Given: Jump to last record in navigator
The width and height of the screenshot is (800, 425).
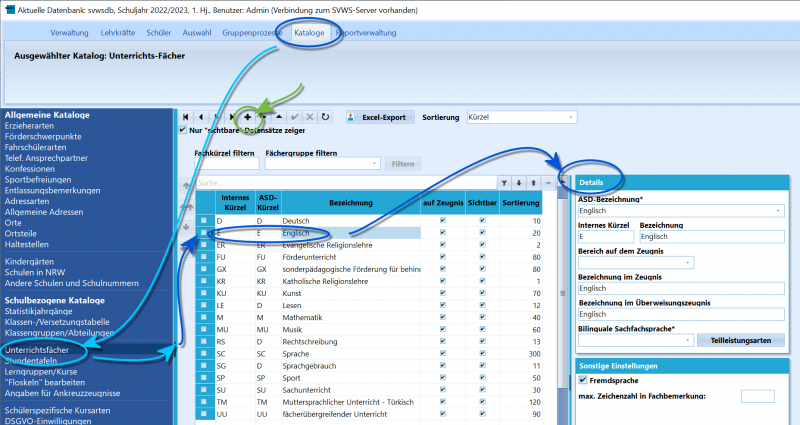Looking at the screenshot, I should coord(232,117).
